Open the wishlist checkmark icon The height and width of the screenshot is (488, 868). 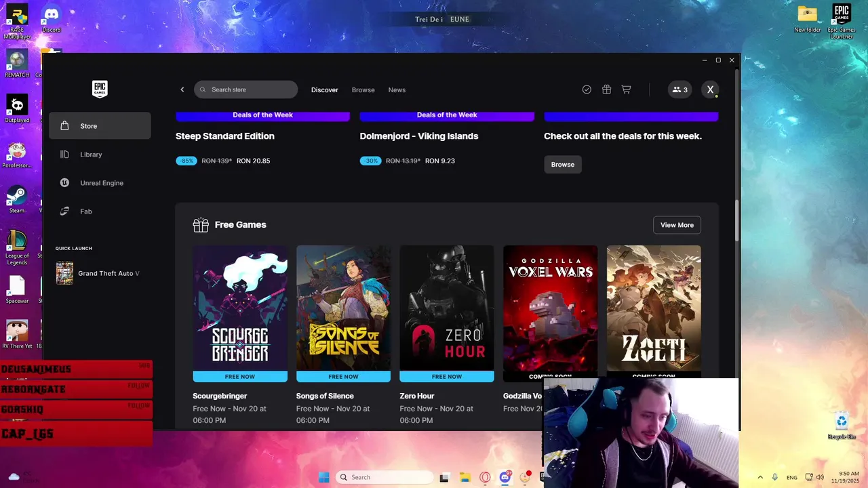[x=587, y=89]
